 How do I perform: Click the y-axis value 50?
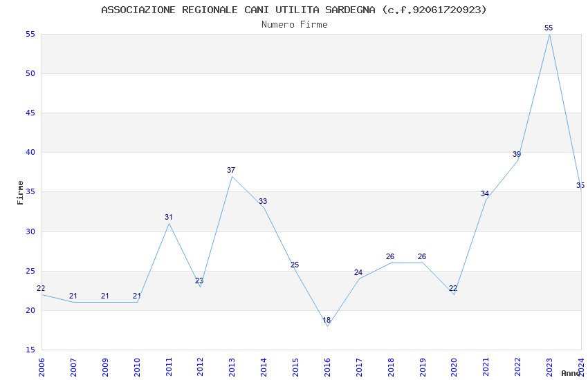(x=30, y=73)
